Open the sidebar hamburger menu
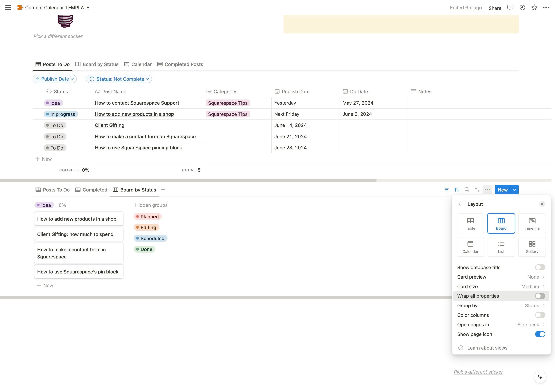Screen dimensions: 555x392 (8, 7)
